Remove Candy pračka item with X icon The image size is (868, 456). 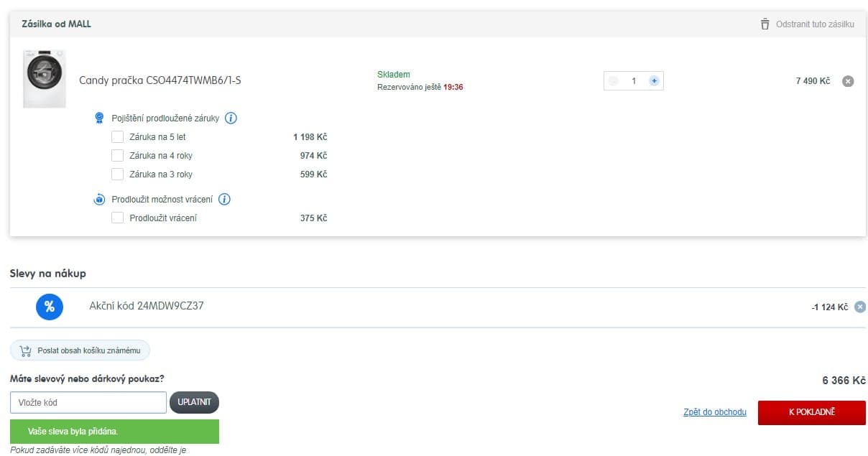pos(848,81)
